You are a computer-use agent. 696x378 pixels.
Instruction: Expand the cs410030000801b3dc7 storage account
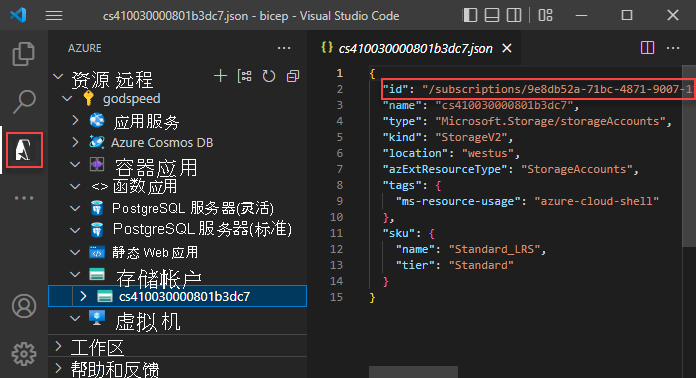tap(83, 296)
